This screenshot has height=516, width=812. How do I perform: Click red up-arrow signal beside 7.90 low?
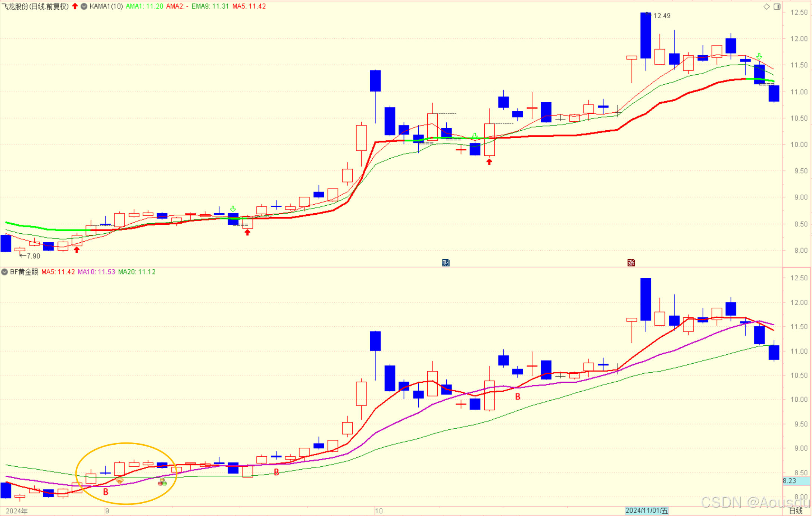[76, 249]
